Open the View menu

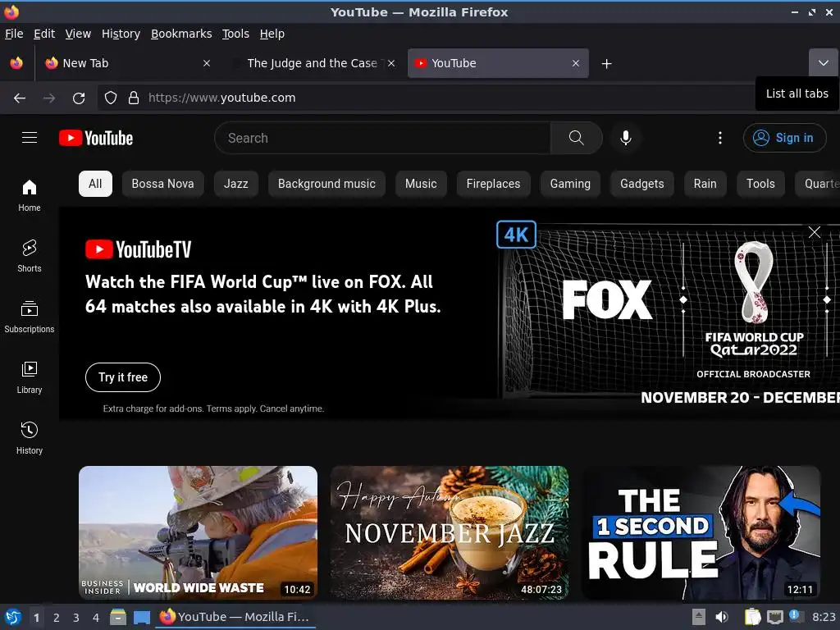78,34
